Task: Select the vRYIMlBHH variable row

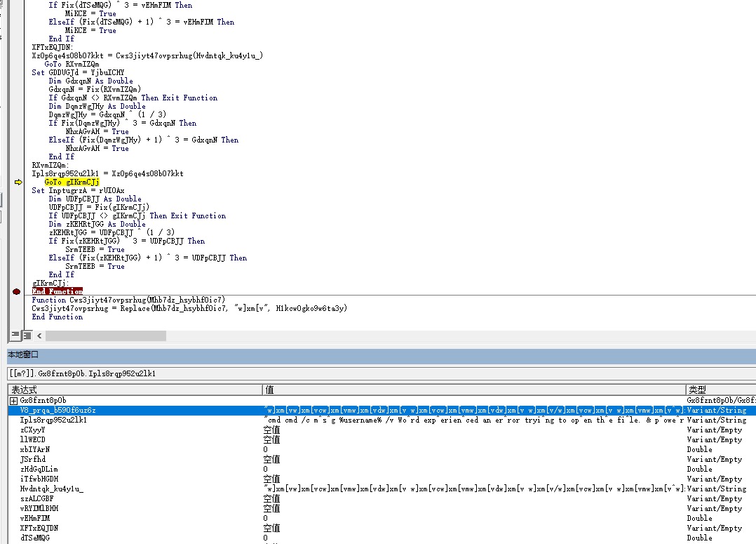Action: 382,508
